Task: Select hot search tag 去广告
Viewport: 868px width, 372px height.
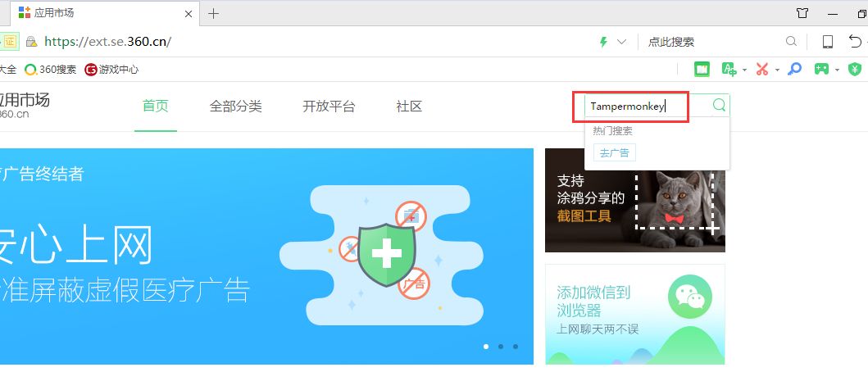Action: 615,152
